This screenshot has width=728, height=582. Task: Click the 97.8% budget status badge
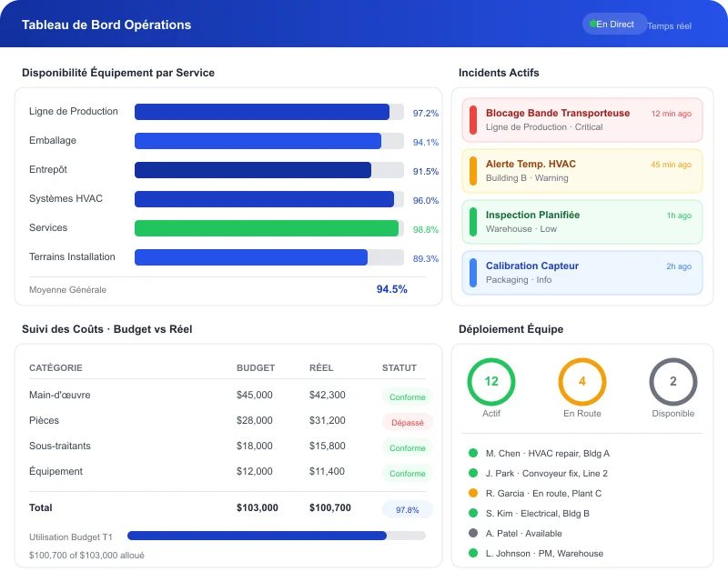pyautogui.click(x=406, y=508)
